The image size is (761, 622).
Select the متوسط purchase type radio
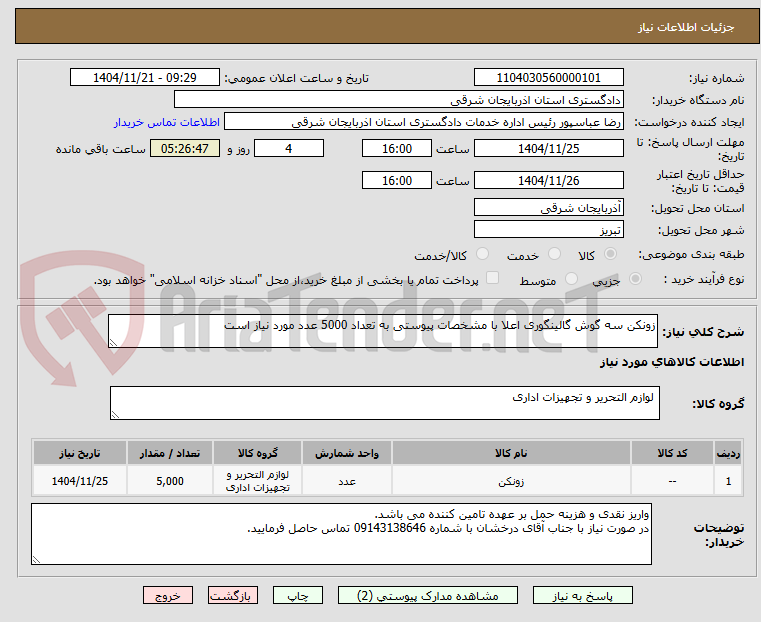coord(571,279)
